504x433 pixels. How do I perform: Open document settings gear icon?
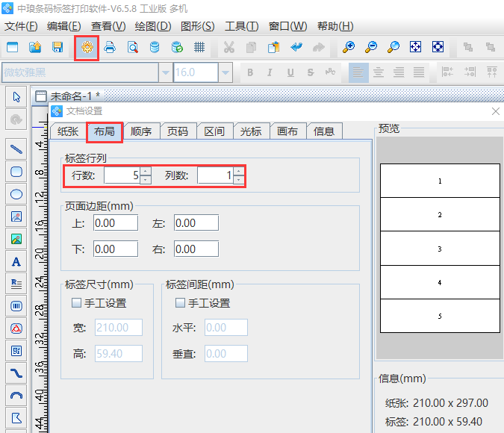pyautogui.click(x=87, y=47)
